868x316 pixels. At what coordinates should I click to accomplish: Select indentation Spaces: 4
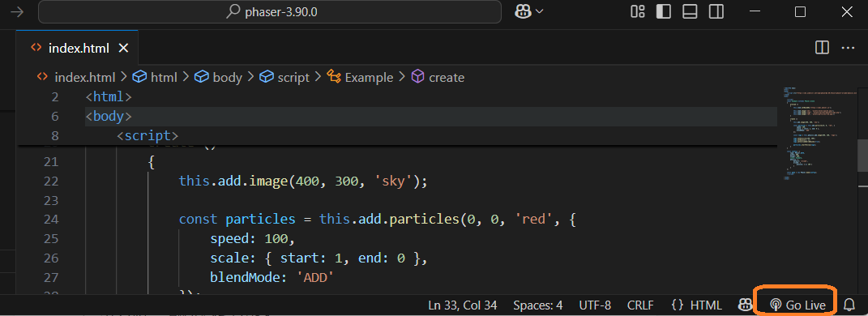pos(537,305)
